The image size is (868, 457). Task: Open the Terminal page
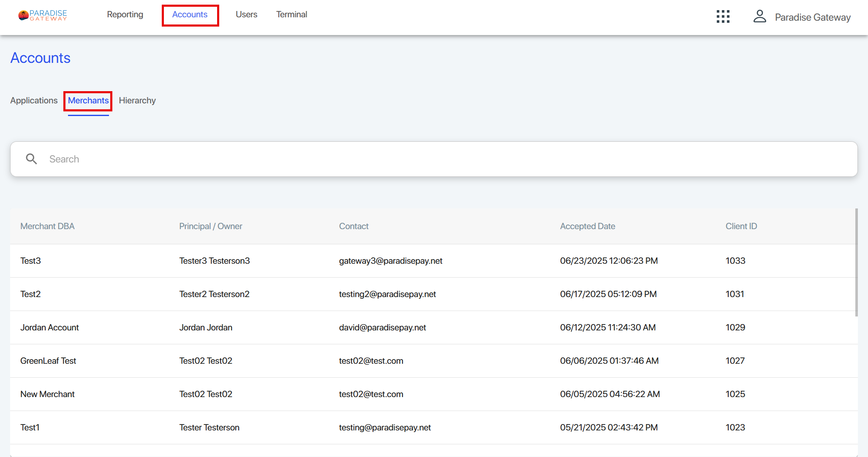coord(292,14)
